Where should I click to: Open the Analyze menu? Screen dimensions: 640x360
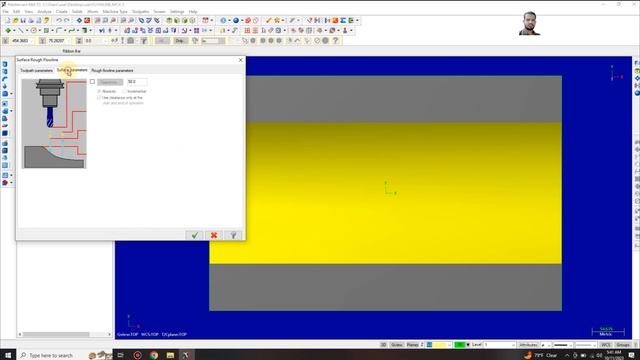click(44, 12)
